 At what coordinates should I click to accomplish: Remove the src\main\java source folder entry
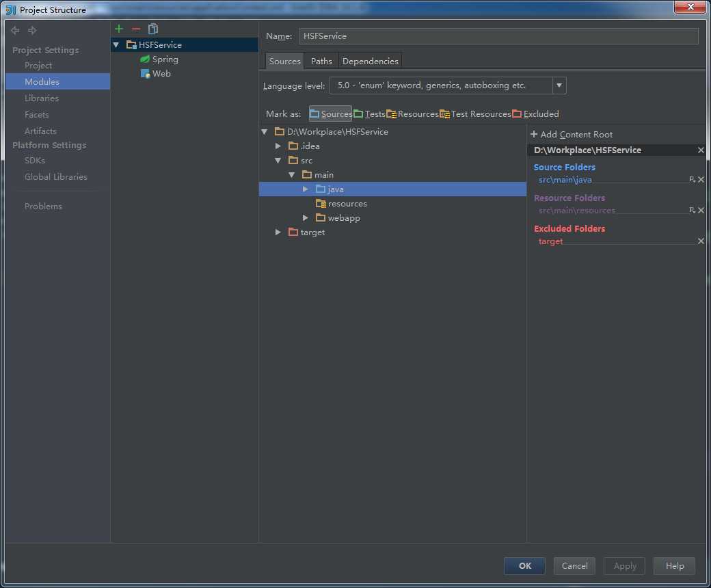click(701, 180)
